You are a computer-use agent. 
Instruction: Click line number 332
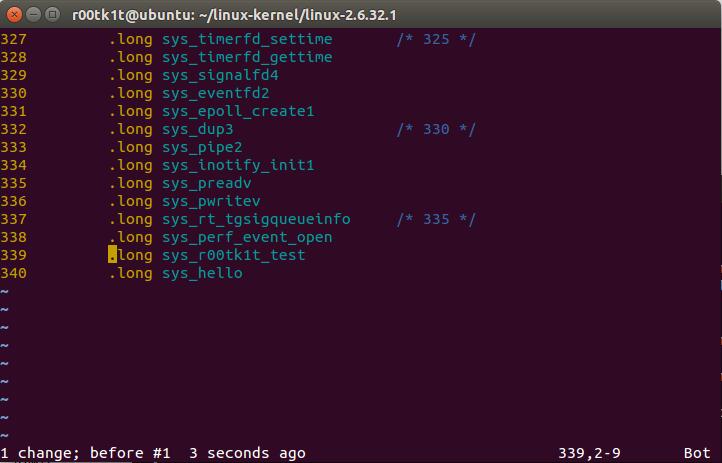click(x=13, y=129)
